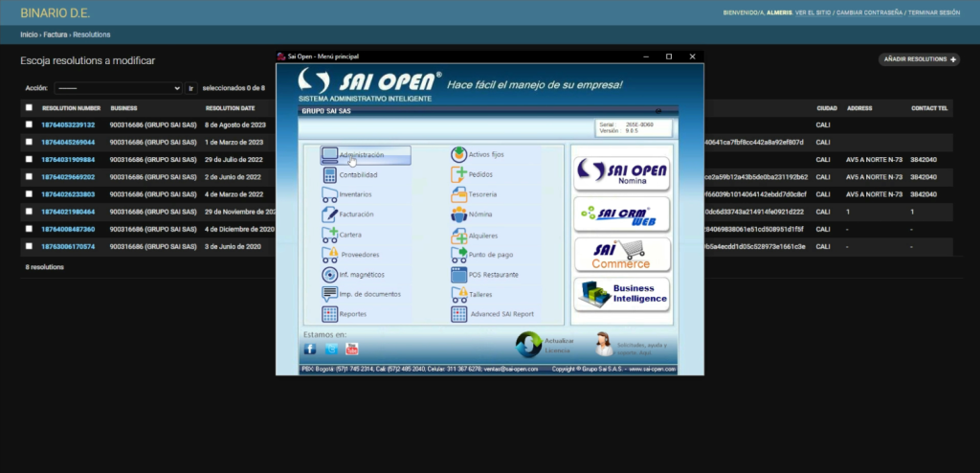This screenshot has height=473, width=980.
Task: Click Ver el sitio link
Action: click(x=813, y=12)
